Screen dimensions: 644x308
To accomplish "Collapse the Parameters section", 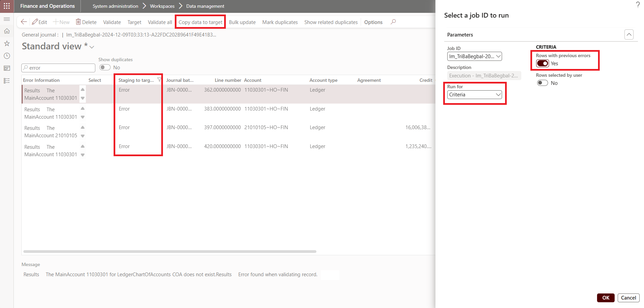I will tap(629, 34).
